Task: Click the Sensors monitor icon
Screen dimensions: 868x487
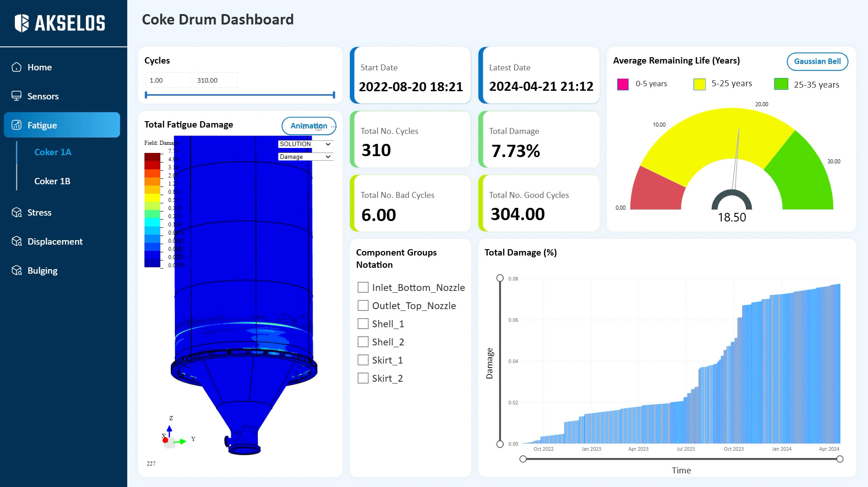Action: pos(17,96)
